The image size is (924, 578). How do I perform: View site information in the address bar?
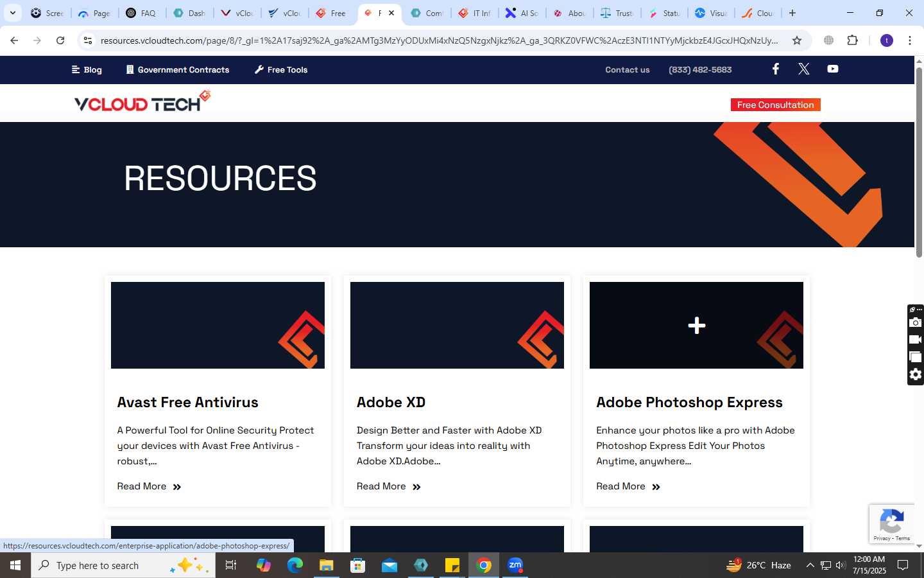click(x=88, y=40)
